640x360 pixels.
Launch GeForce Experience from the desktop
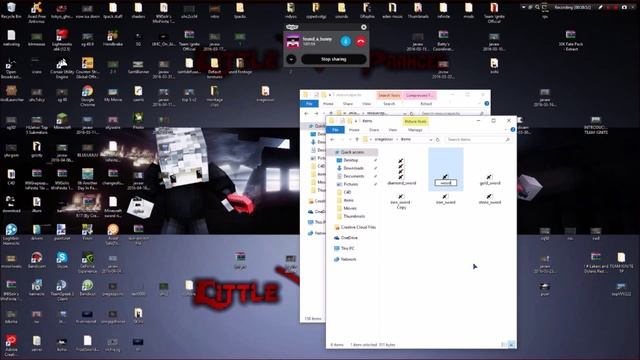tap(87, 262)
